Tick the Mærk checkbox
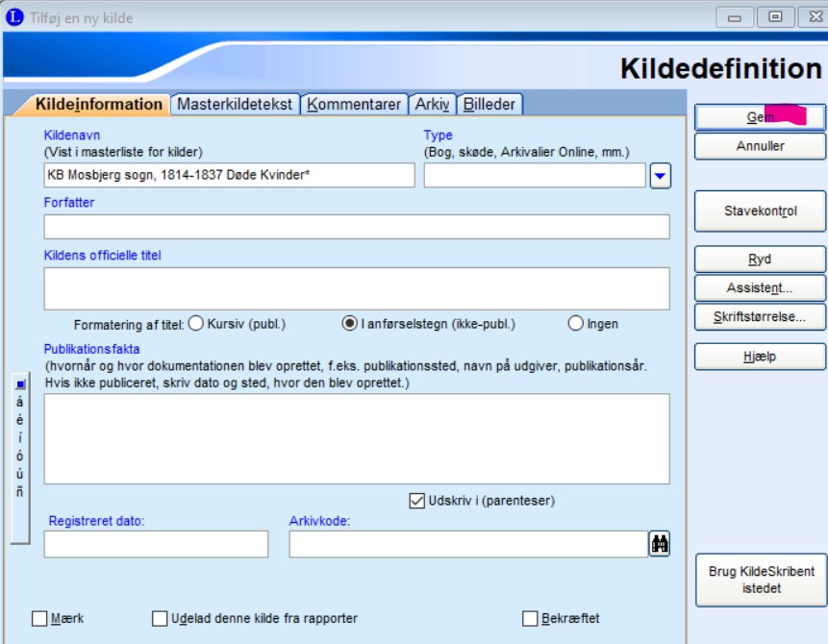The height and width of the screenshot is (644, 828). (x=39, y=618)
